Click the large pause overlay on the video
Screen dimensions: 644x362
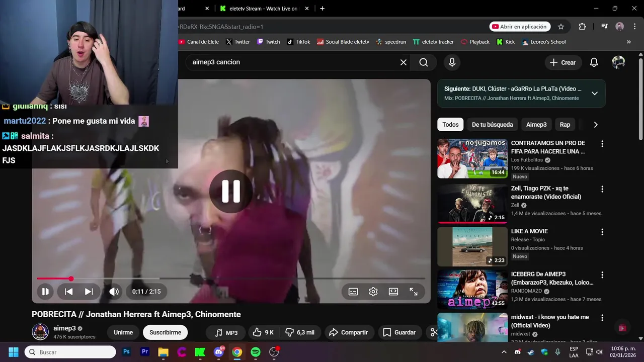[x=231, y=191]
